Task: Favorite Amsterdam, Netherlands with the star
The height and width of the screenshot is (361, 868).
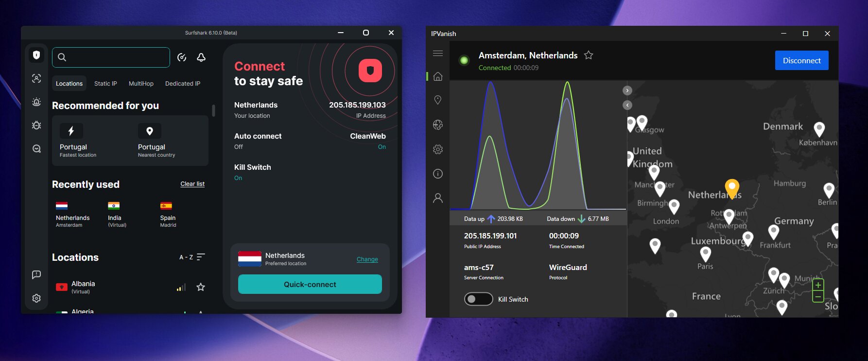Action: (x=589, y=55)
